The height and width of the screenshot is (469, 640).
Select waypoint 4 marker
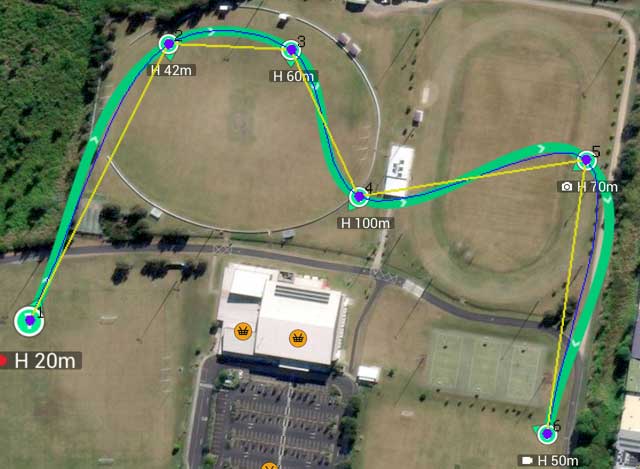pyautogui.click(x=359, y=197)
